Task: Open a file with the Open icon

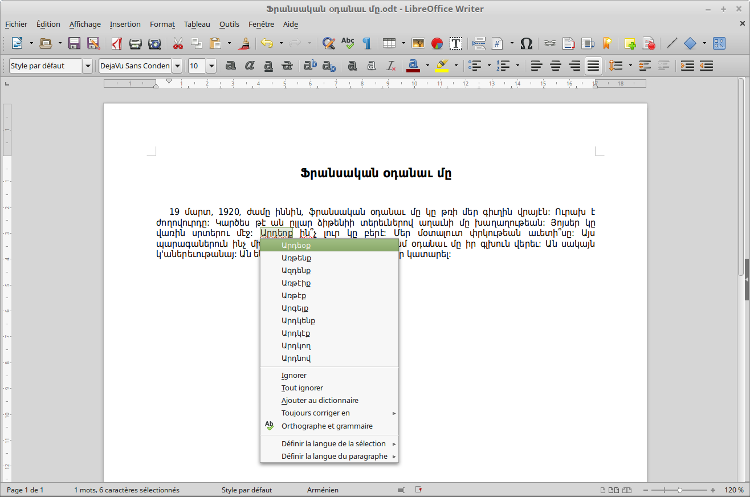Action: pyautogui.click(x=45, y=44)
